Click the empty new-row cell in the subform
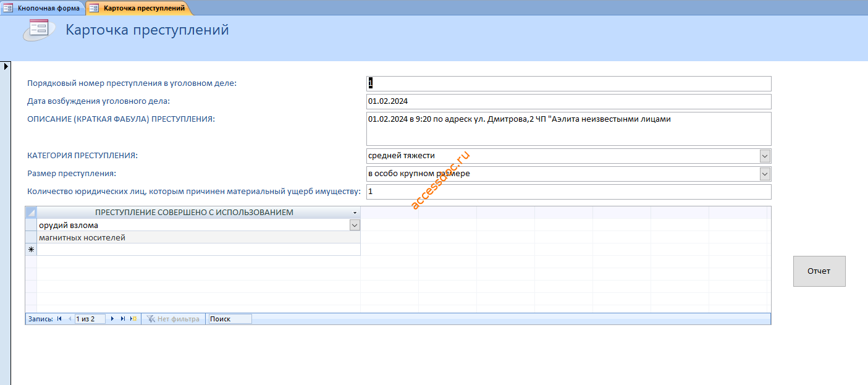The height and width of the screenshot is (385, 868). click(198, 250)
